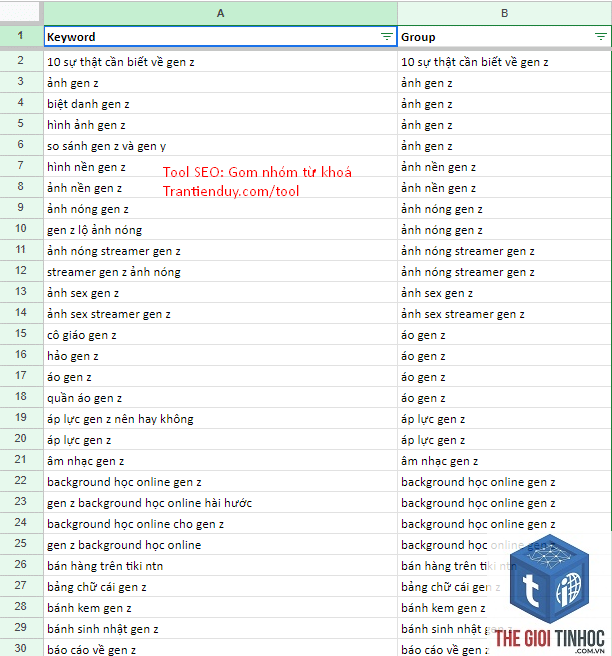
Task: Click Group cell 'ảnh gen z' in row 3
Action: pyautogui.click(x=504, y=82)
